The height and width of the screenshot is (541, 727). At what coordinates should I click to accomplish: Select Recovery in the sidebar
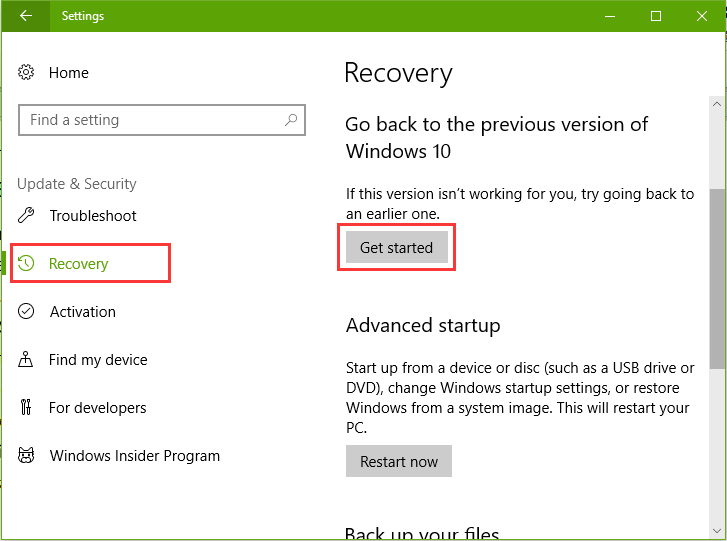pyautogui.click(x=78, y=264)
